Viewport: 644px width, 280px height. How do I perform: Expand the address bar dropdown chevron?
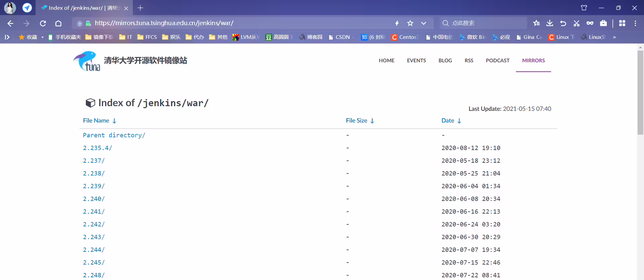click(x=424, y=23)
